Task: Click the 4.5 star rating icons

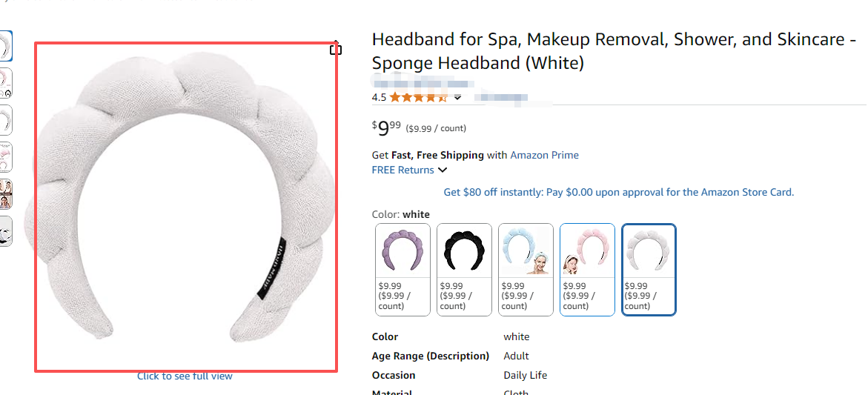Action: pos(418,97)
